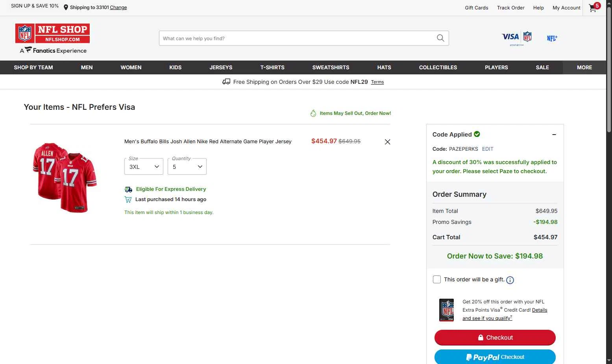Click the PayPal Checkout button
This screenshot has width=612, height=364.
coord(495,357)
